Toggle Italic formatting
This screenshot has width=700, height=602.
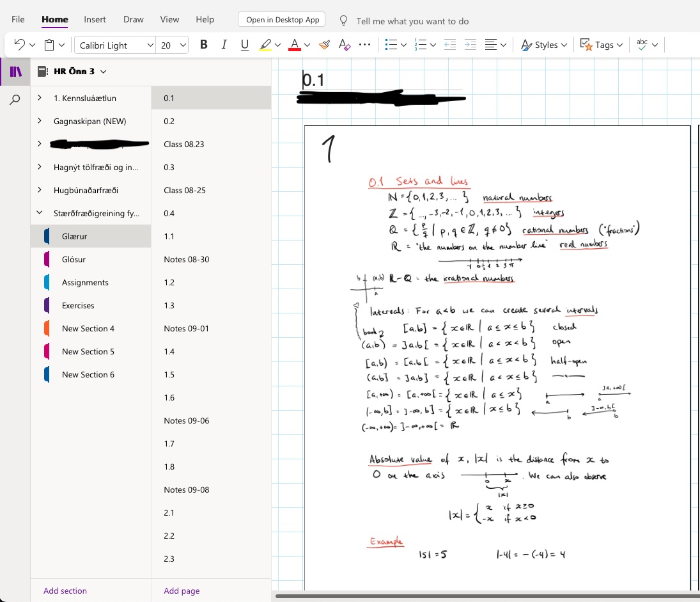point(224,45)
